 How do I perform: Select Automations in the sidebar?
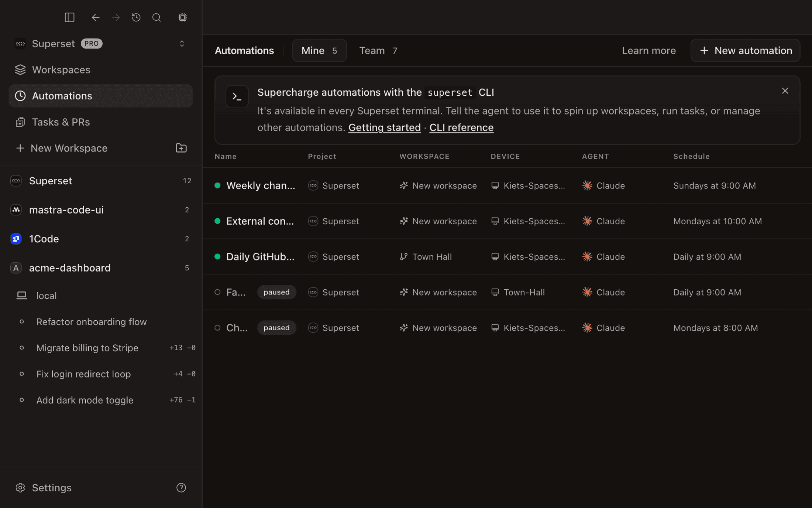click(100, 96)
